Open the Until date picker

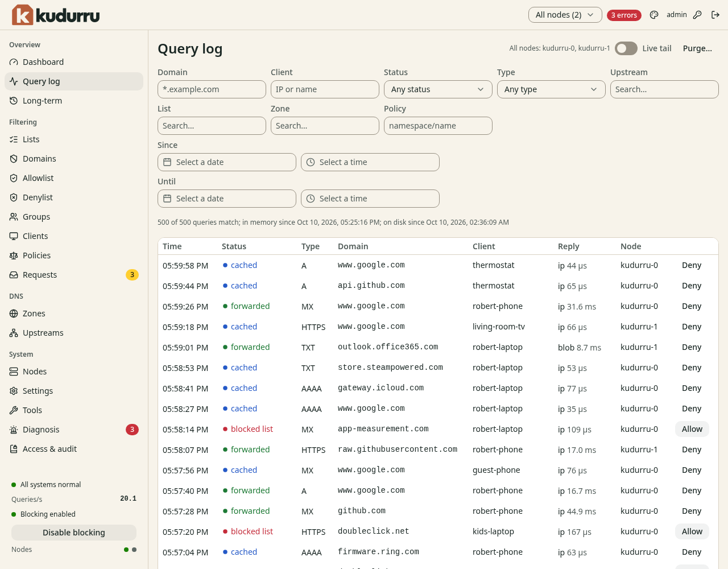click(x=227, y=199)
